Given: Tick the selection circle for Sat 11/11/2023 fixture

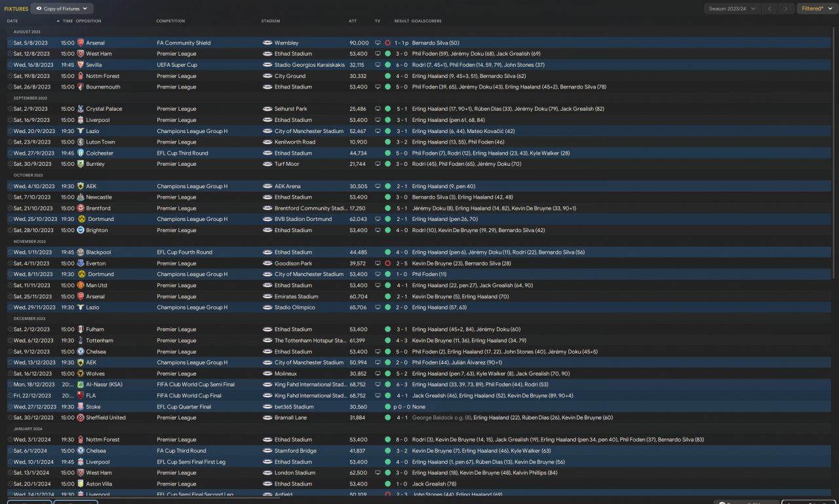Looking at the screenshot, I should click(10, 285).
